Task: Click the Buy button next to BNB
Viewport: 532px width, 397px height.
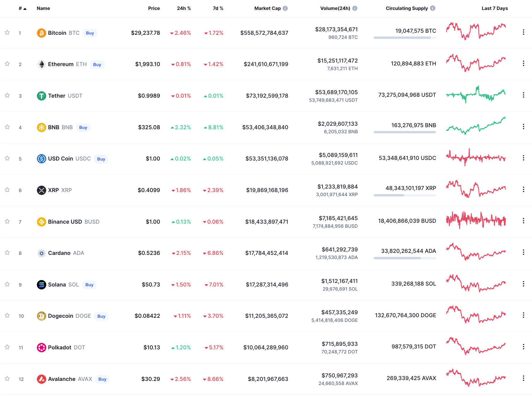Action: click(x=83, y=127)
